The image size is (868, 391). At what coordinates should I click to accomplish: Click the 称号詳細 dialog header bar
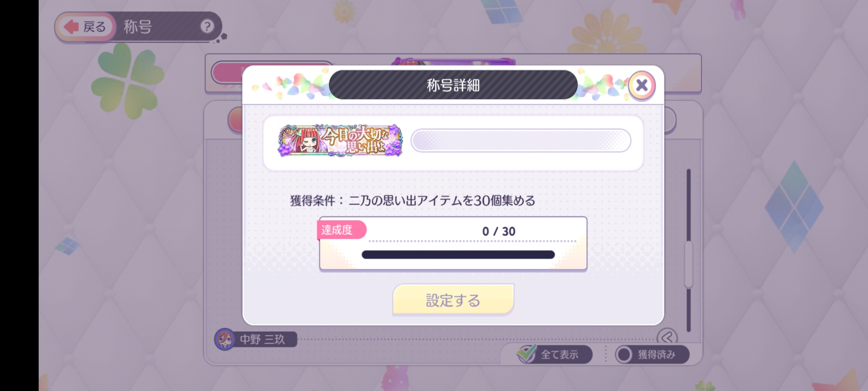(x=453, y=85)
